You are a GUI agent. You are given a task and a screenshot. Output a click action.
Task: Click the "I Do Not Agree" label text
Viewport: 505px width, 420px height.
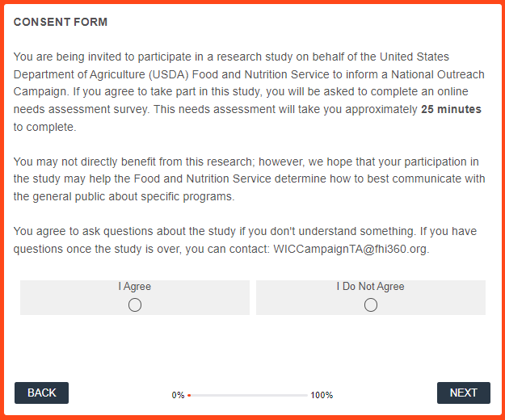point(371,287)
